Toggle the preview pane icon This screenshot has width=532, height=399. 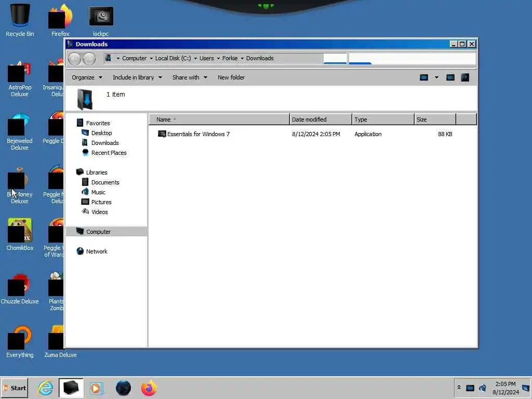point(450,77)
